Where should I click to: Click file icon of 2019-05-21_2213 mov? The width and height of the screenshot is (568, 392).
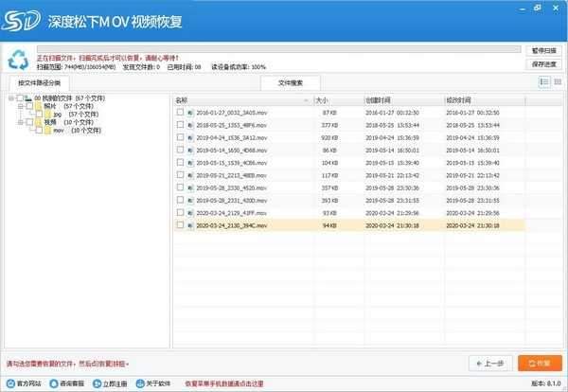[190, 175]
